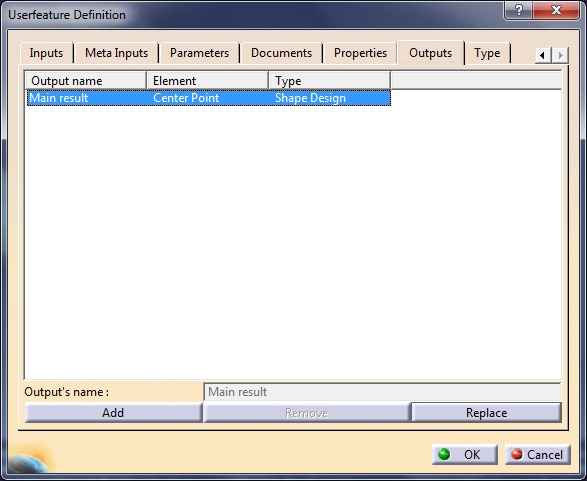The height and width of the screenshot is (481, 587).
Task: Click the Output's name text field
Action: tap(382, 392)
